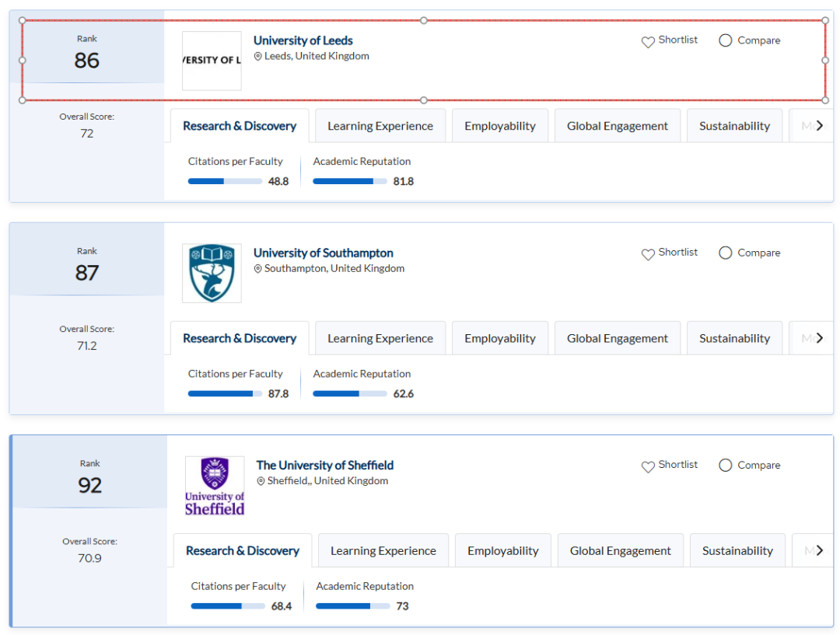Click the Shortlist label for University of Southampton
The image size is (840, 635).
[x=677, y=252]
